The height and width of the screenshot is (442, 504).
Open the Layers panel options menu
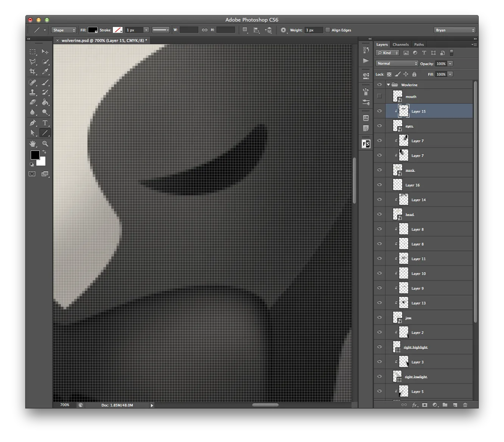click(474, 45)
